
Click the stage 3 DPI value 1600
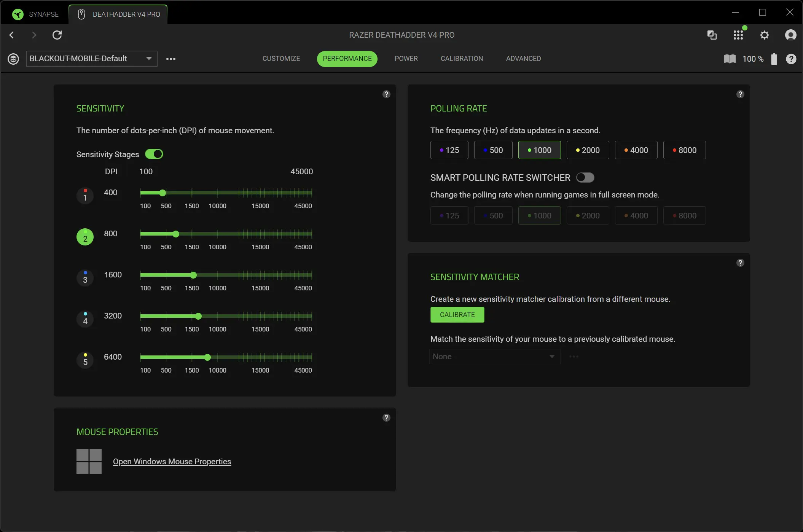point(113,275)
